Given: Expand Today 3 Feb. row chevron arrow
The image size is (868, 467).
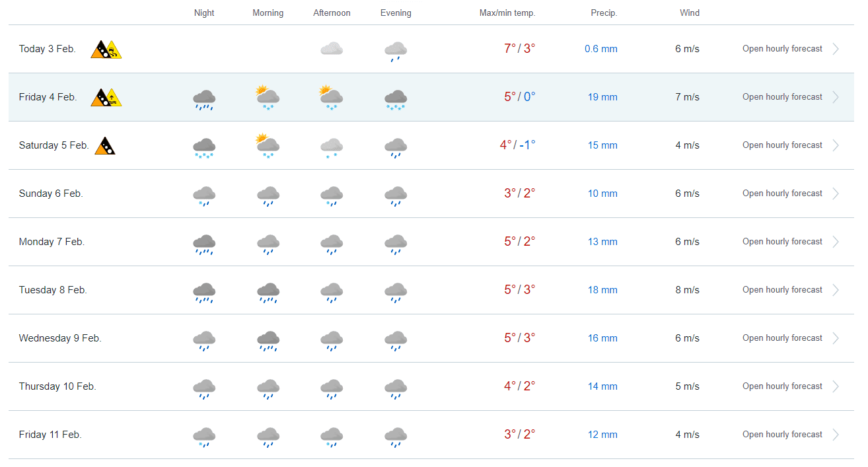Looking at the screenshot, I should (x=836, y=49).
